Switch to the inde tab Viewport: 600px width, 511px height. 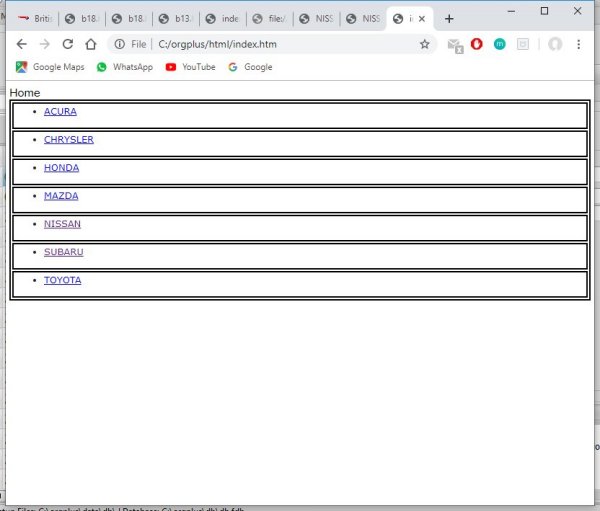(223, 19)
